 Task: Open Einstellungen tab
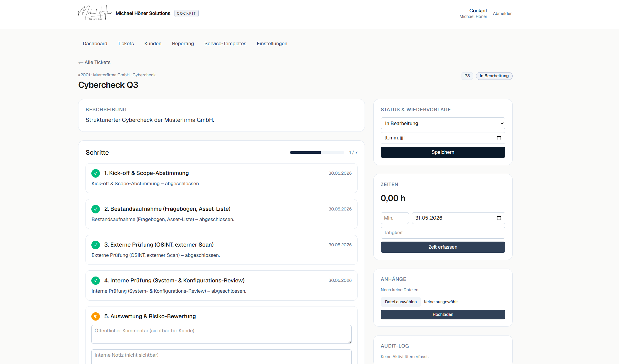click(x=272, y=43)
